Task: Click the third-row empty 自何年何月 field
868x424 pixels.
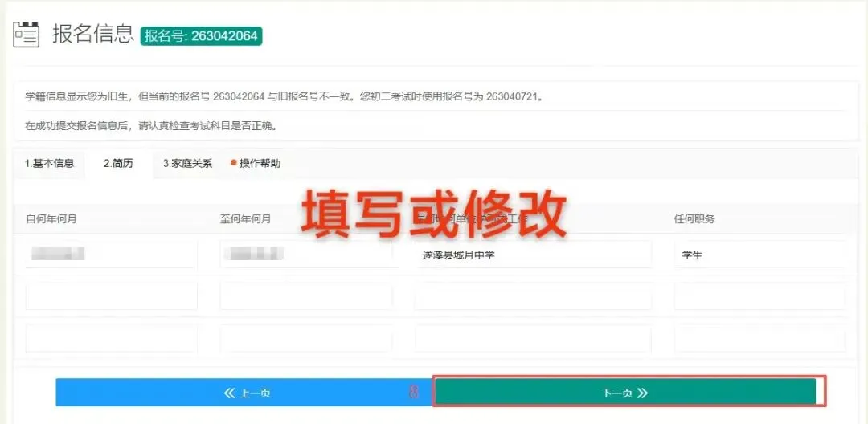Action: (111, 339)
